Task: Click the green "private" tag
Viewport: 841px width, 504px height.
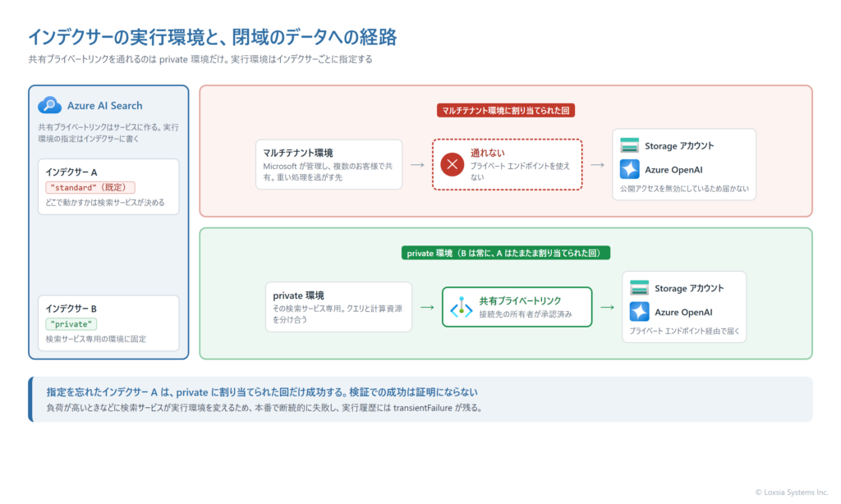Action: click(x=71, y=324)
